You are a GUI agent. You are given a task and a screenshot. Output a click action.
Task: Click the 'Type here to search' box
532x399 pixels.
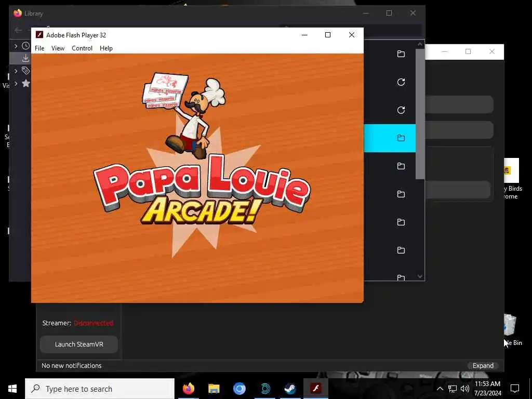(x=100, y=389)
